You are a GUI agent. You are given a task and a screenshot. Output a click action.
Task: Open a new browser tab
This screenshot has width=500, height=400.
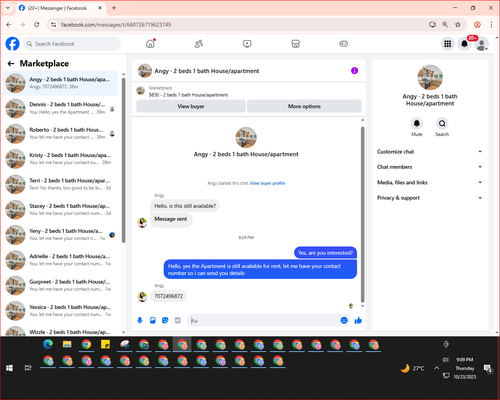click(x=114, y=8)
